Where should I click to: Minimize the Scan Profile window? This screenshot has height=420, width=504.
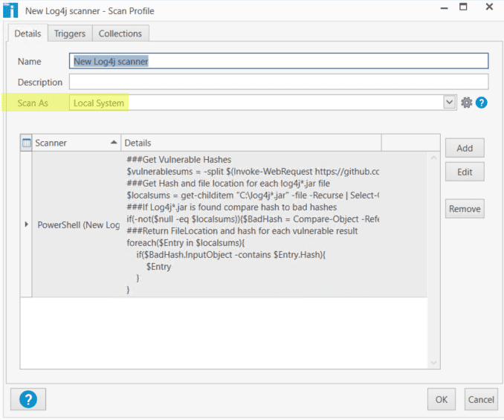(x=445, y=7)
